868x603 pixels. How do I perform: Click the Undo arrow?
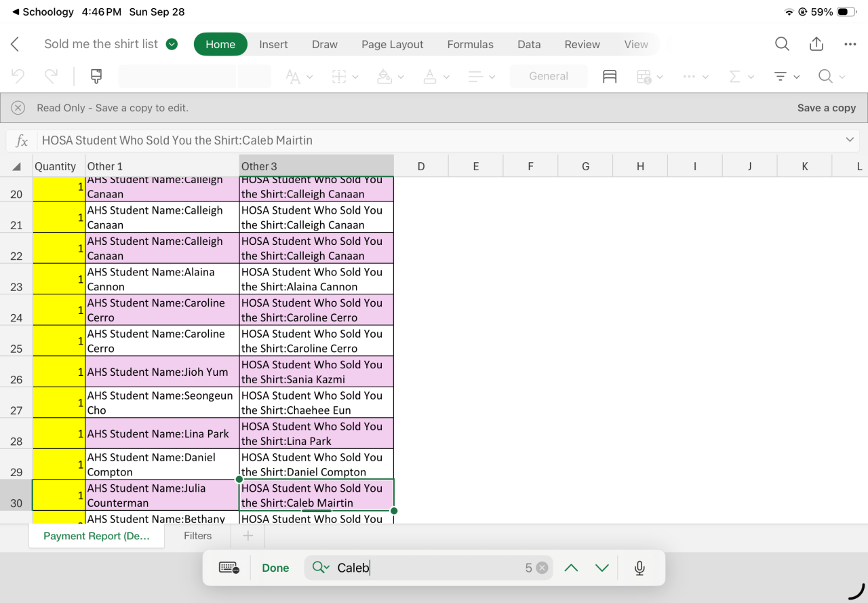click(x=18, y=76)
